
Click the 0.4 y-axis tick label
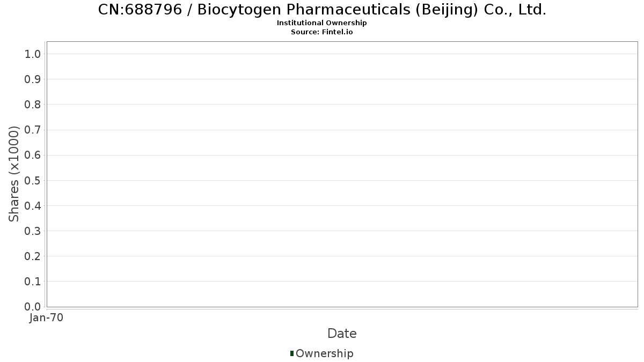coord(33,206)
